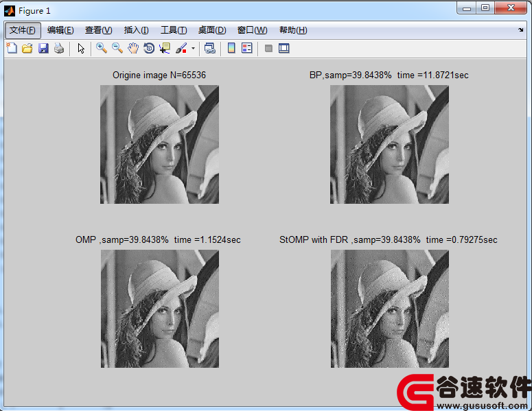Viewport: 532px width, 411px height.
Task: Open the 帮助(H) menu
Action: tap(293, 30)
